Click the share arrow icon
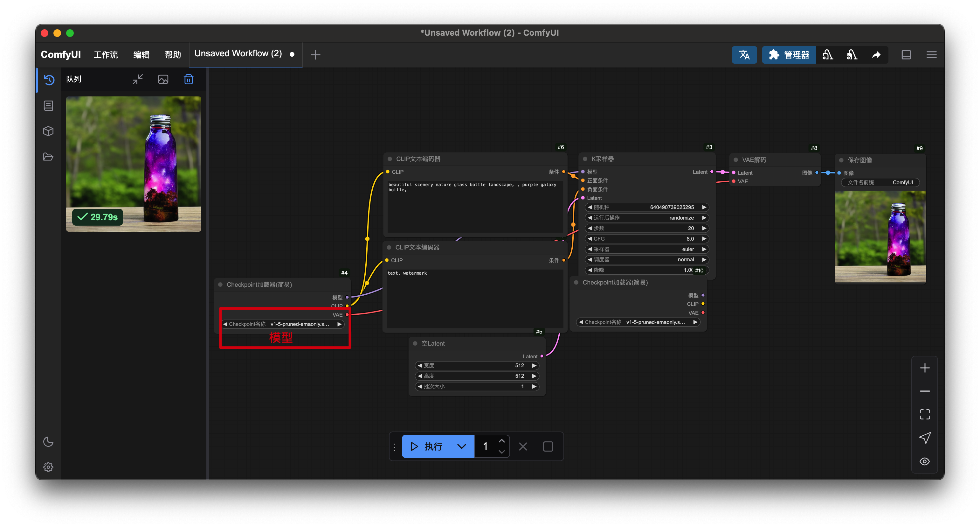 [876, 55]
